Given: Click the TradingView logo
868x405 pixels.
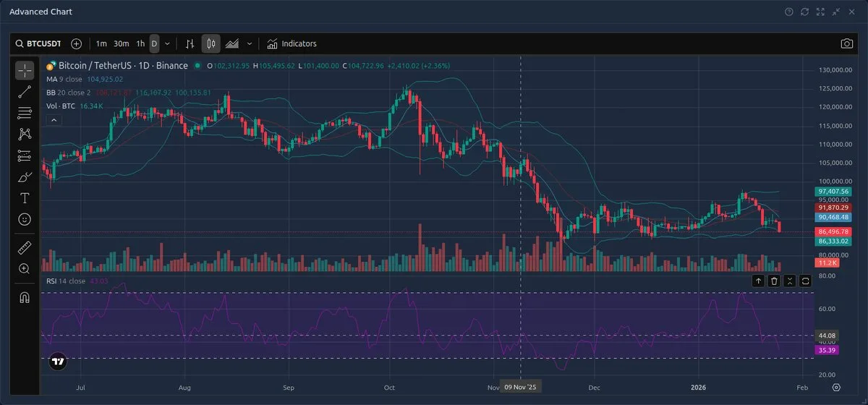Looking at the screenshot, I should click(58, 362).
